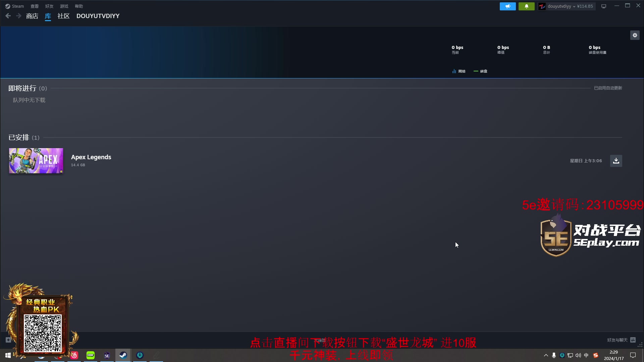Switch to the 商店 store tab

click(32, 16)
